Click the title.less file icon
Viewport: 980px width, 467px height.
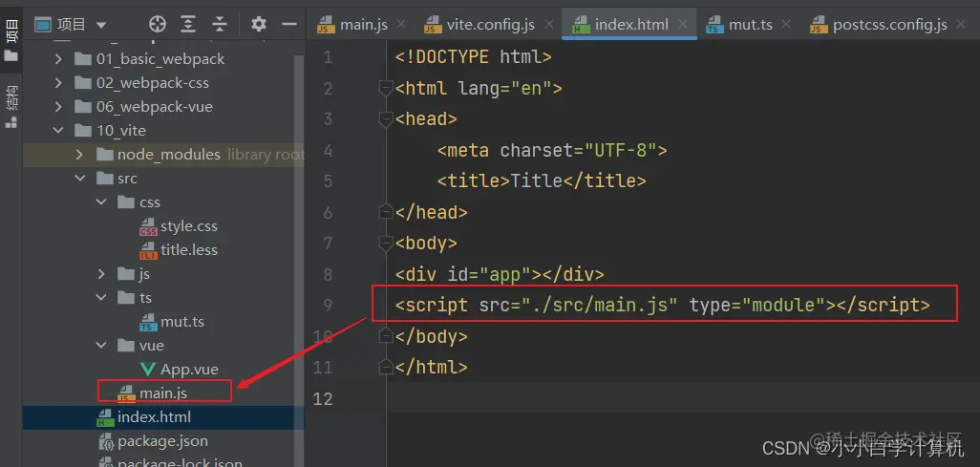pos(148,251)
